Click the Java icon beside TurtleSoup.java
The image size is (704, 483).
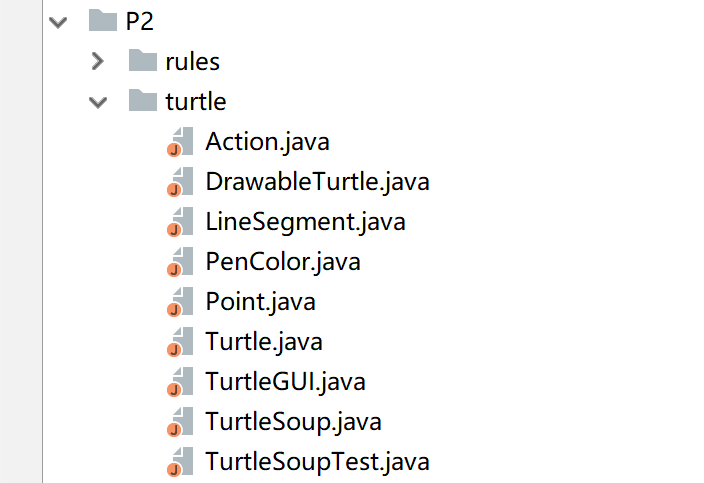(180, 422)
